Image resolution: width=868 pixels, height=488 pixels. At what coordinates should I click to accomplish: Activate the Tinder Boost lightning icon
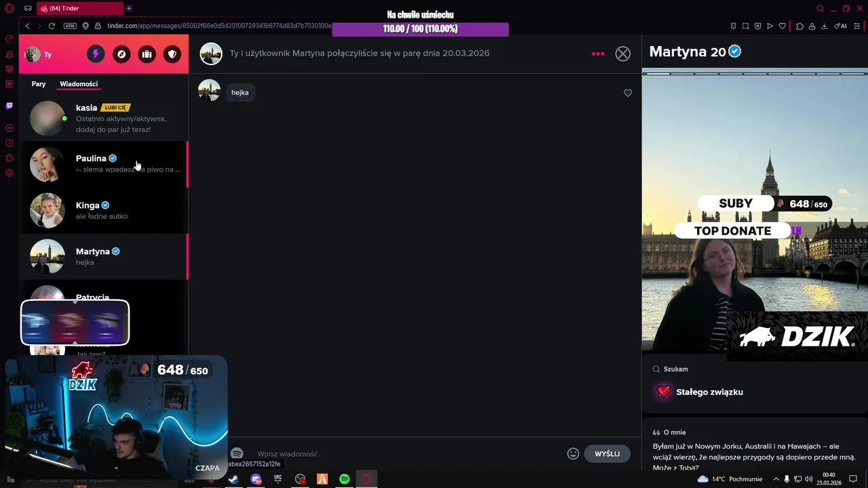click(x=96, y=54)
